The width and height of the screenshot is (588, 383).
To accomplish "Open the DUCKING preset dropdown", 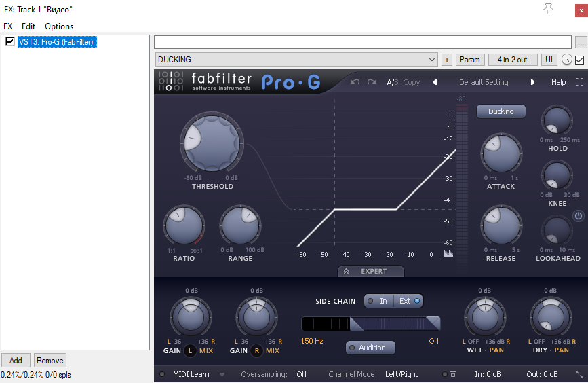I will point(296,60).
